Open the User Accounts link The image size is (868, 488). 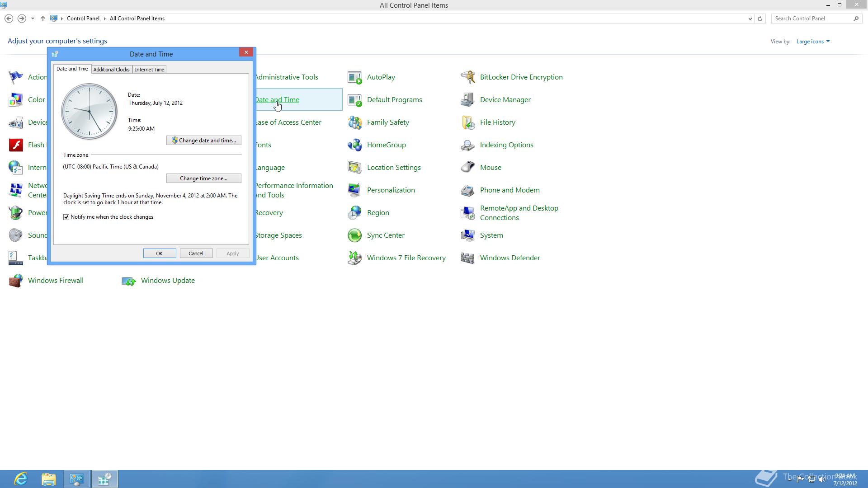[277, 258]
